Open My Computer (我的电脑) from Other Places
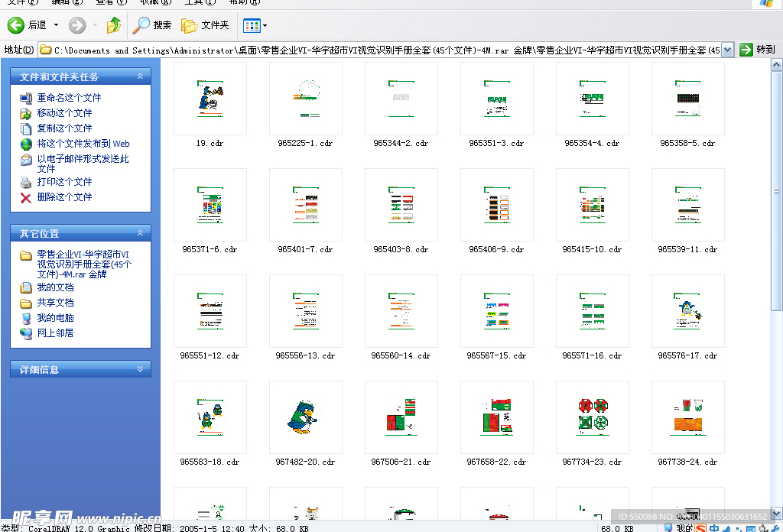 pyautogui.click(x=55, y=318)
